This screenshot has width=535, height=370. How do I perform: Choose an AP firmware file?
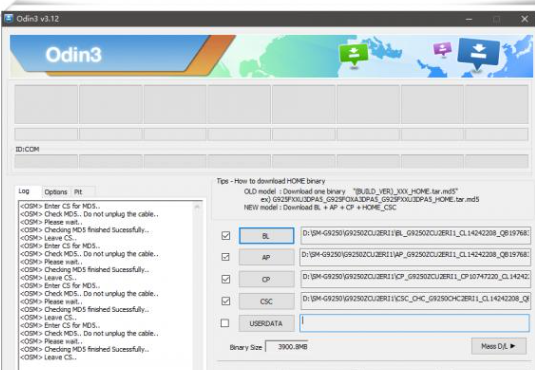pyautogui.click(x=266, y=257)
